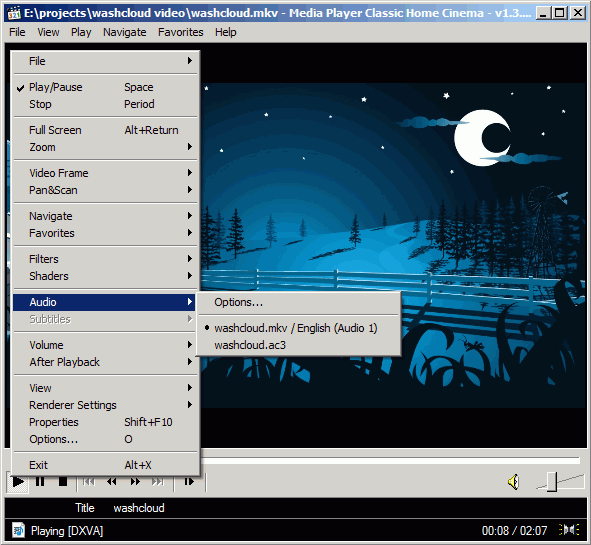Select Stop in the context menu
The width and height of the screenshot is (591, 545).
click(105, 104)
